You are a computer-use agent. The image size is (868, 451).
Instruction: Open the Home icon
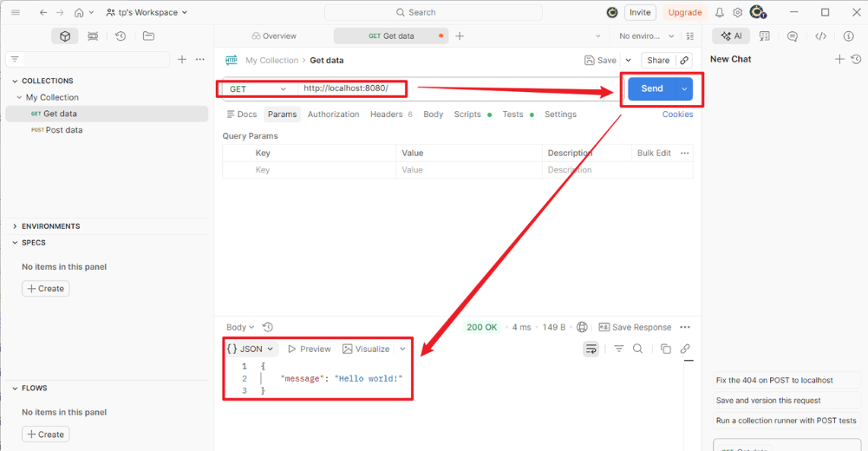click(79, 12)
